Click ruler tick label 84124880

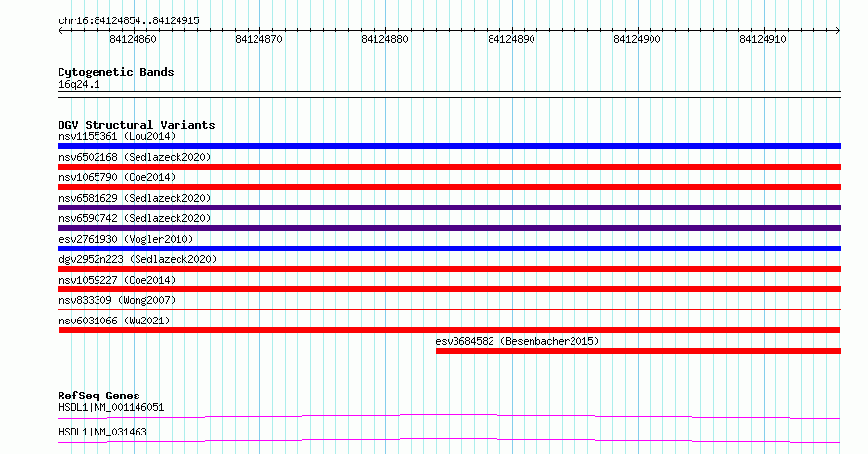coord(384,39)
